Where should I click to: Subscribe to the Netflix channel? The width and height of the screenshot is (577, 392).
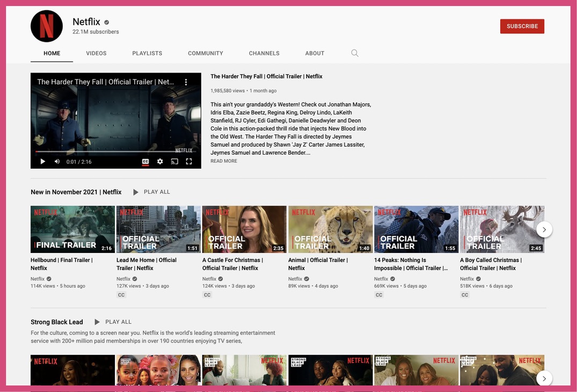click(522, 26)
